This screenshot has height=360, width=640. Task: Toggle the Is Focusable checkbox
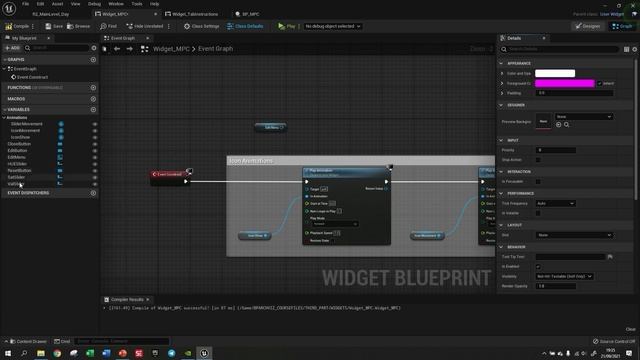click(538, 182)
